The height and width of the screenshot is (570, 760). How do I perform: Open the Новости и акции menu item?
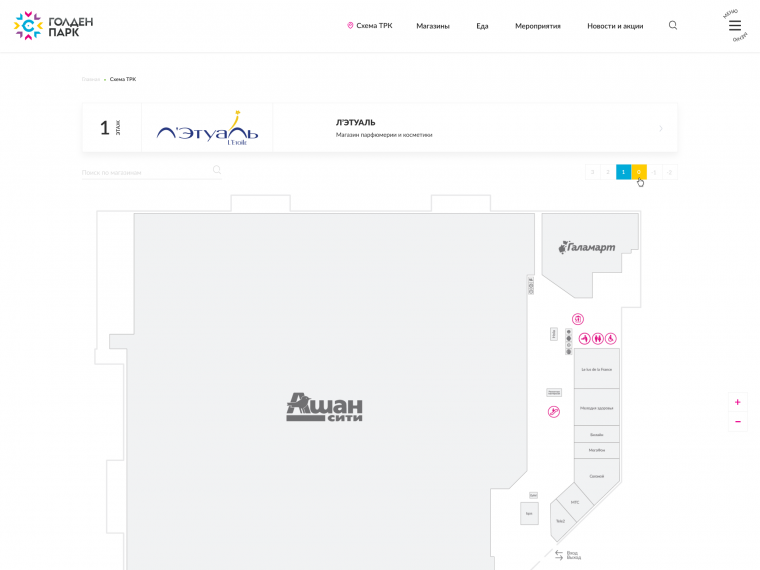615,26
